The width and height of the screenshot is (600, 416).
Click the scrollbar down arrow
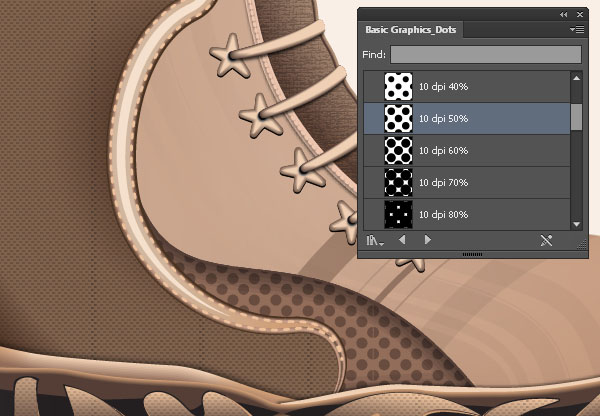(x=577, y=224)
